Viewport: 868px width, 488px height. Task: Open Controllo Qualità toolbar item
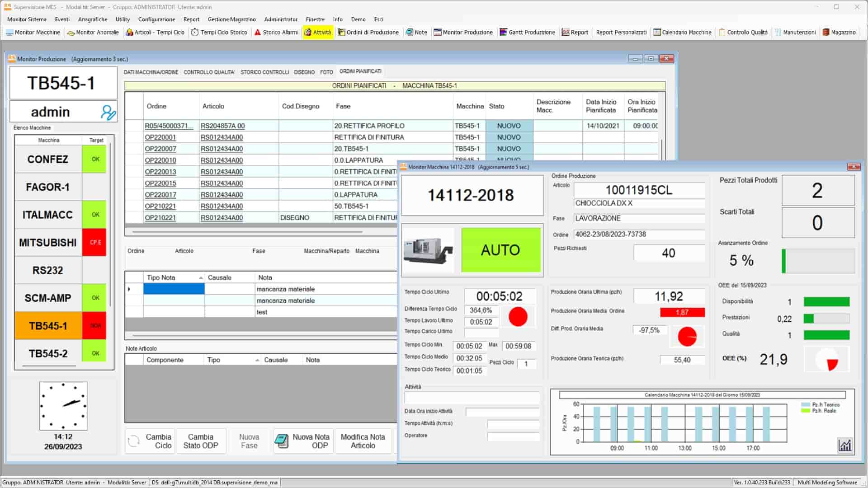pyautogui.click(x=743, y=33)
